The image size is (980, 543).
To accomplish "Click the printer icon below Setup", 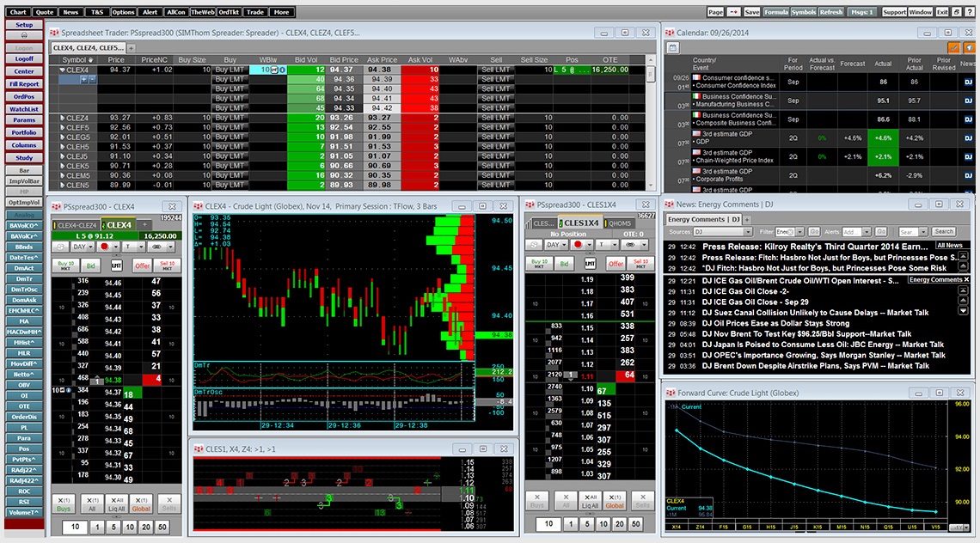I will [x=24, y=36].
